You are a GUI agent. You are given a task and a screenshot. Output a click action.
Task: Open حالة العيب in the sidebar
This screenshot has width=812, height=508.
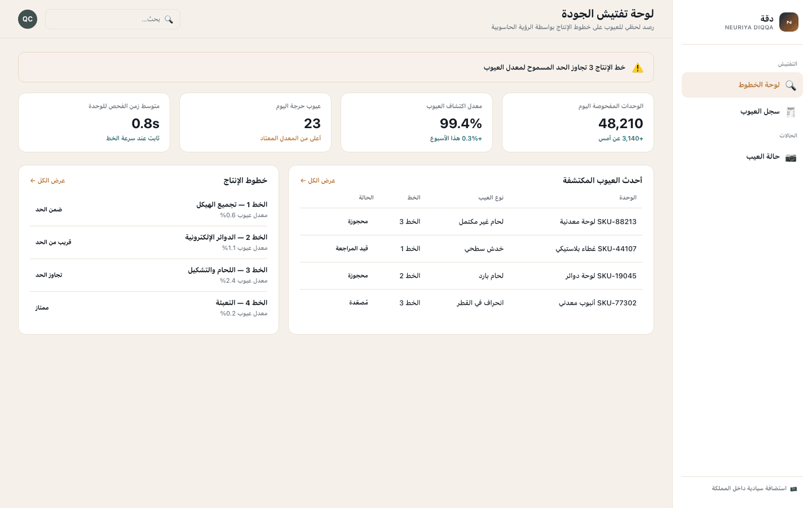pyautogui.click(x=742, y=157)
